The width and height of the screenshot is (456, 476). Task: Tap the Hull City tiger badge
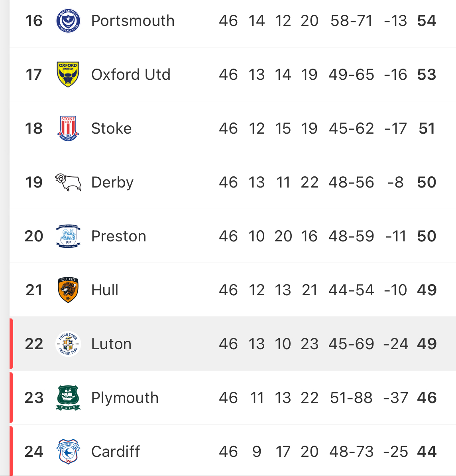click(x=68, y=290)
